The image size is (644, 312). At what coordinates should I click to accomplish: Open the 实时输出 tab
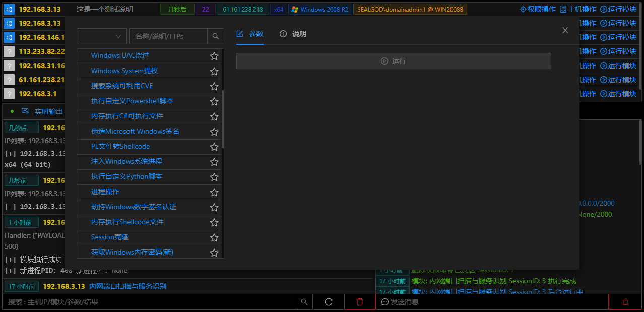[x=42, y=111]
